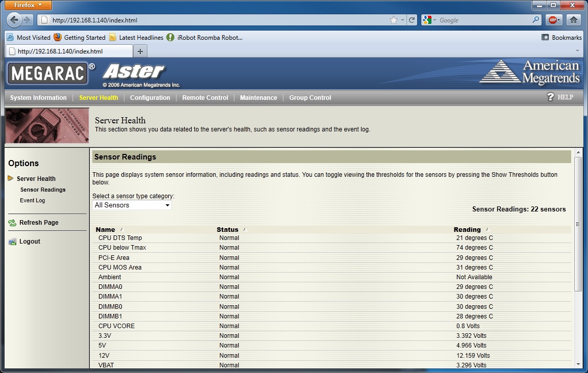Select the 192.168.1.140 index.html browser tab
Image resolution: width=588 pixels, height=373 pixels.
tap(69, 51)
